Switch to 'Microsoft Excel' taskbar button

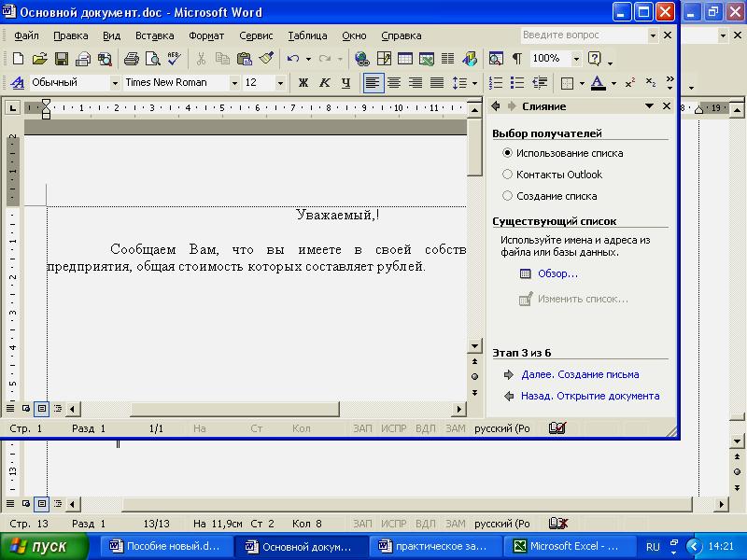[570, 546]
